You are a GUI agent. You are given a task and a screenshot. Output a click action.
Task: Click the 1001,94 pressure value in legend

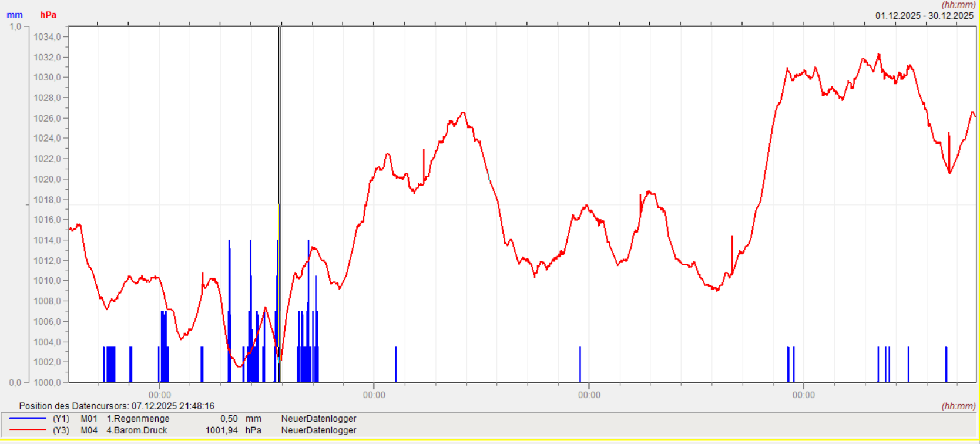[221, 430]
